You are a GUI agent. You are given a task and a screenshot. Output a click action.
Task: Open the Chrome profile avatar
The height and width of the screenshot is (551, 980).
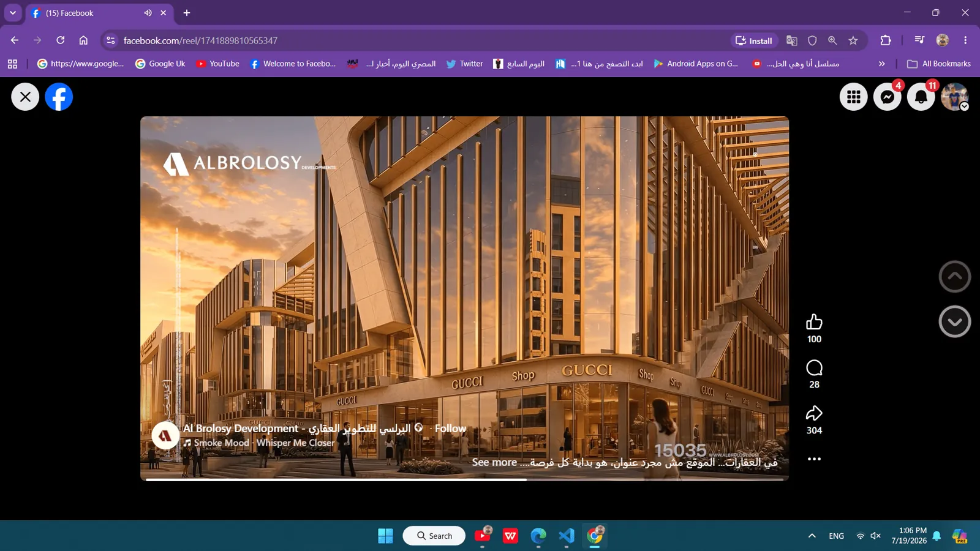point(943,40)
